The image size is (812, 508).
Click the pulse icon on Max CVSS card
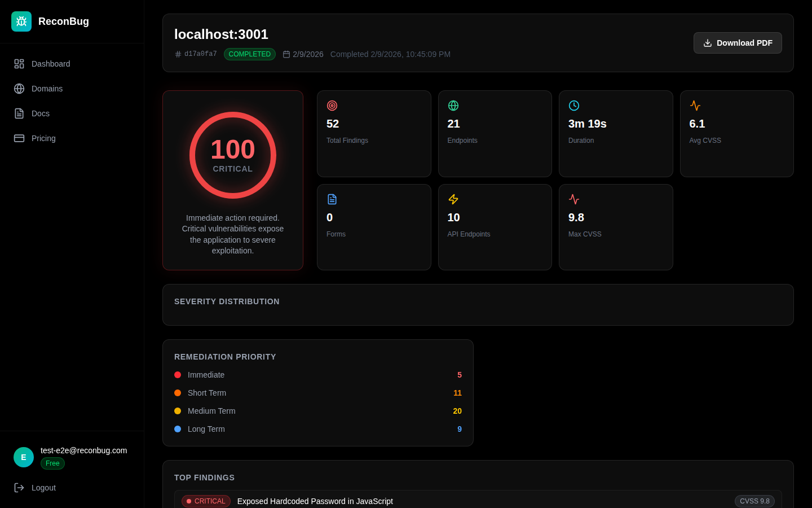point(574,199)
